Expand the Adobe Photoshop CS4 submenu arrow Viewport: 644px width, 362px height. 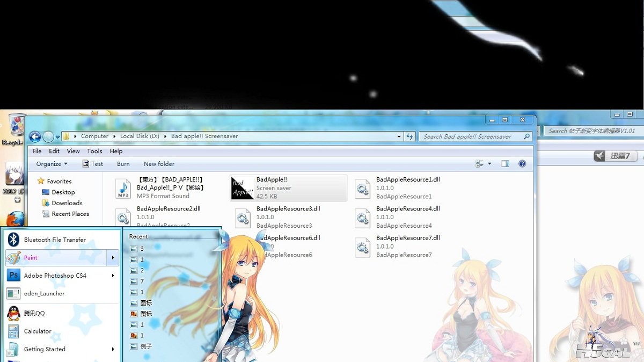113,276
